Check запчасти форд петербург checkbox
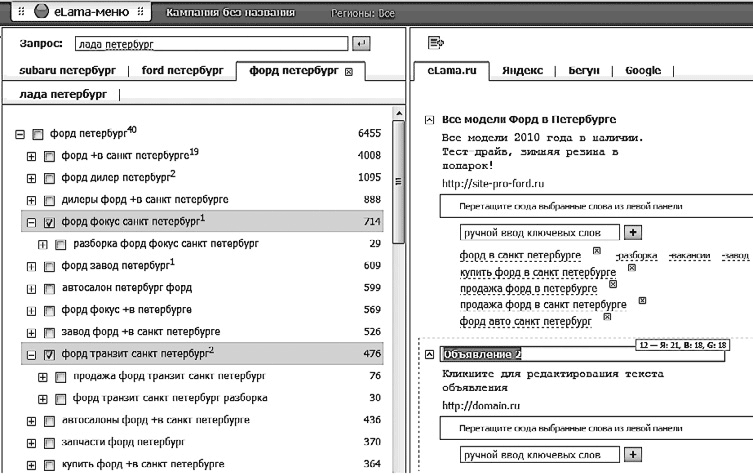 coord(49,443)
